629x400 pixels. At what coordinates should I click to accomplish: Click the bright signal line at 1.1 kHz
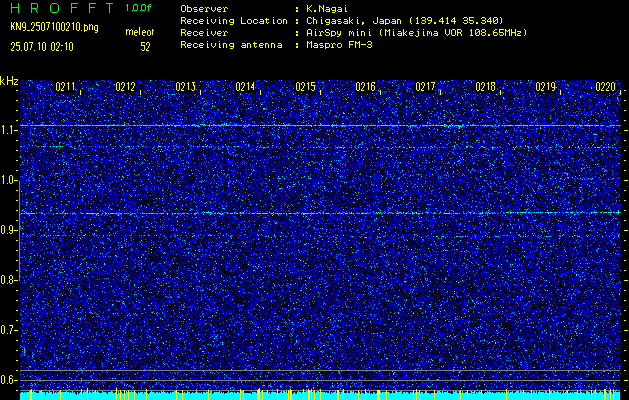pyautogui.click(x=320, y=126)
